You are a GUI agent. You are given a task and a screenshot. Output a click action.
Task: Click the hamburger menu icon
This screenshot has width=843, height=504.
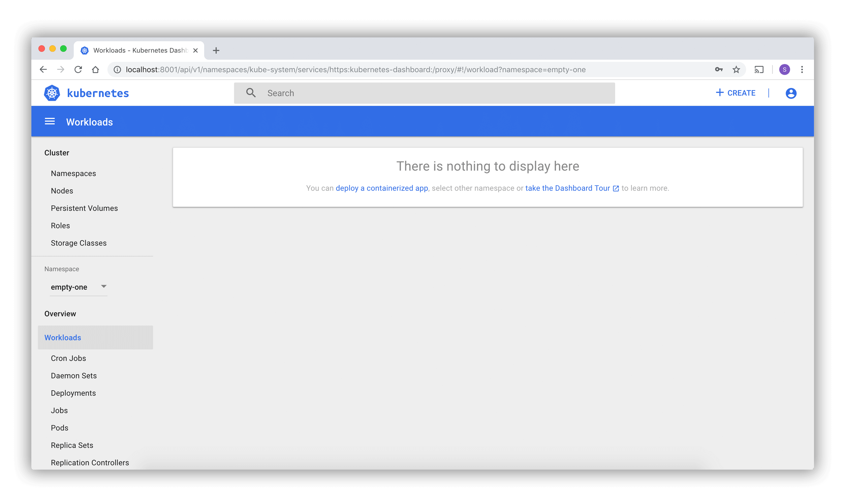pos(50,122)
